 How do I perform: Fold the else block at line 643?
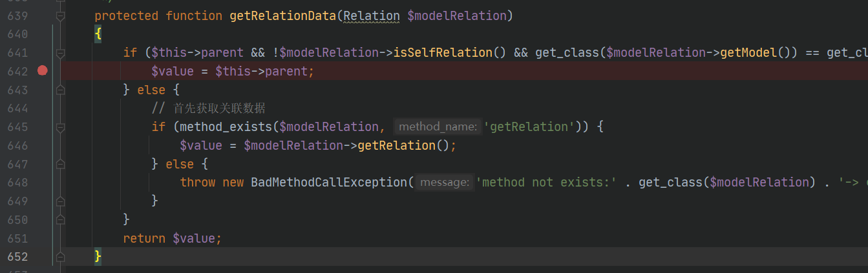60,90
